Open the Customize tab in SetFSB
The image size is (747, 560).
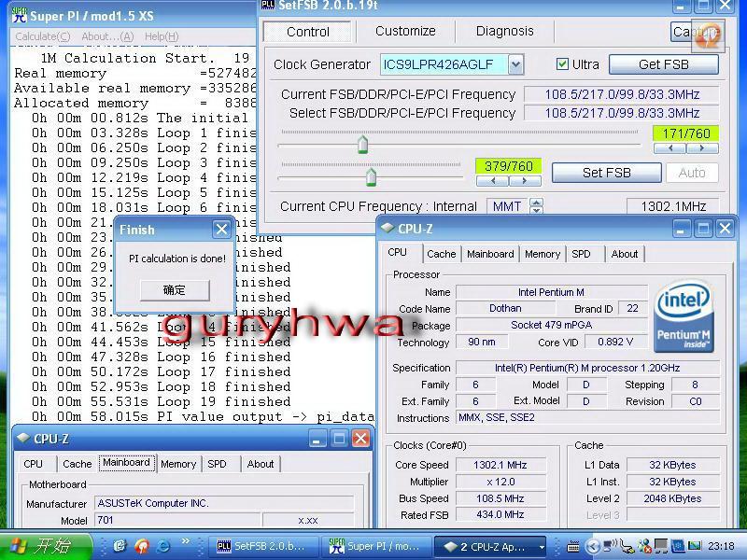405,31
